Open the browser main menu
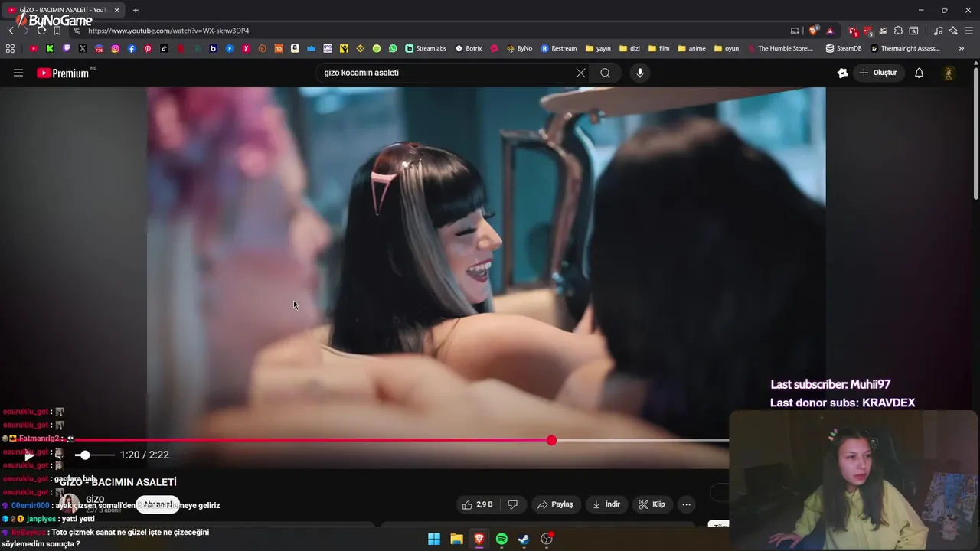980x551 pixels. pos(969,31)
